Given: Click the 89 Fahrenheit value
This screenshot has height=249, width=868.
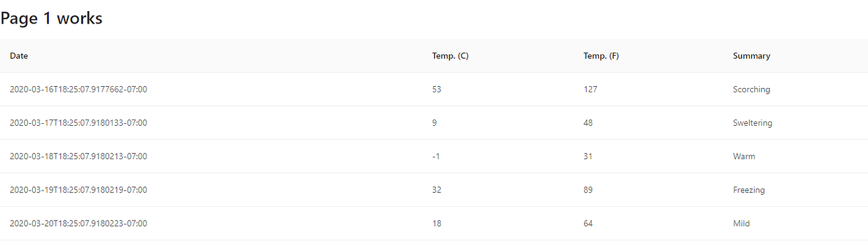Looking at the screenshot, I should point(588,190).
